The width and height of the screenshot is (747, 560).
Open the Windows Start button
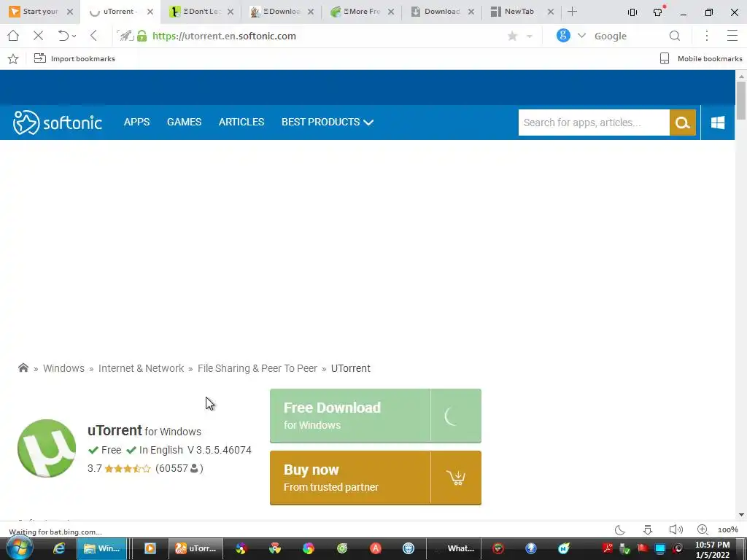click(19, 548)
